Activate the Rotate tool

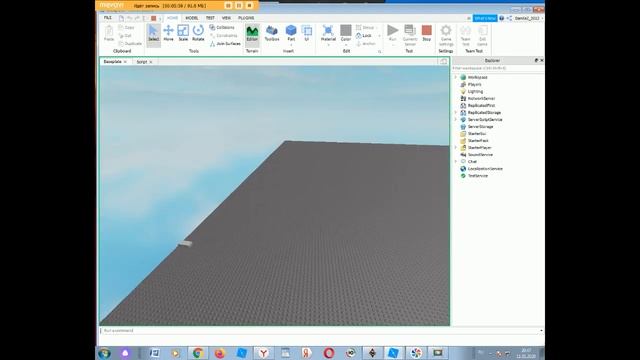198,33
